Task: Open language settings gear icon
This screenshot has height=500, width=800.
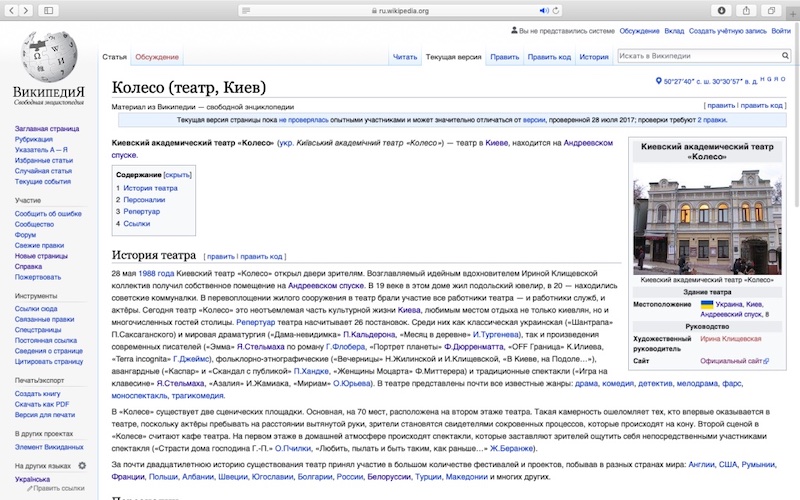Action: point(82,465)
